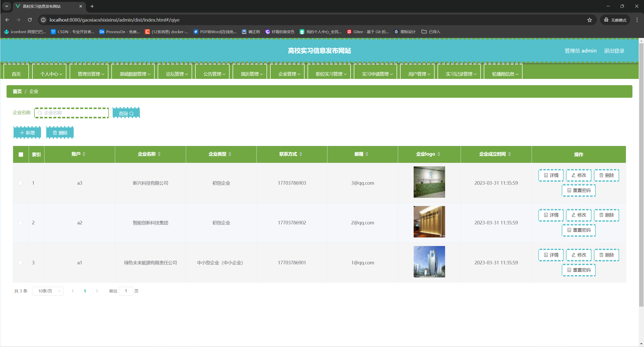
Task: Sort by 企业成立时间 column arrows
Action: (x=509, y=154)
